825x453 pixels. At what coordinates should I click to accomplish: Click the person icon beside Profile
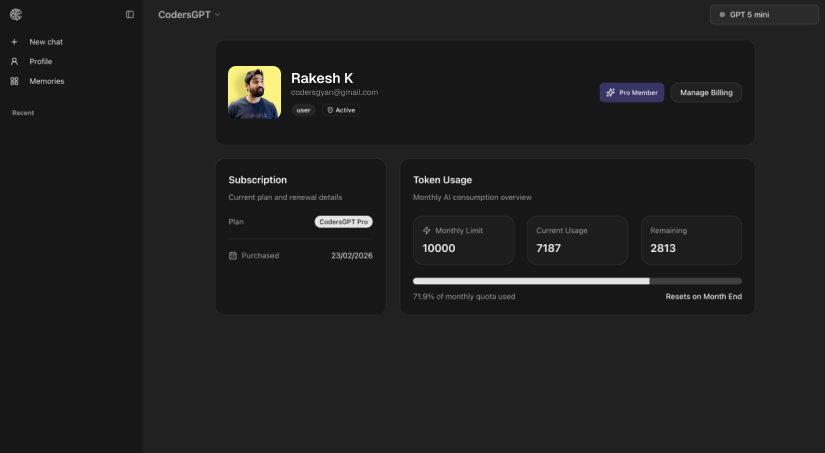point(14,62)
